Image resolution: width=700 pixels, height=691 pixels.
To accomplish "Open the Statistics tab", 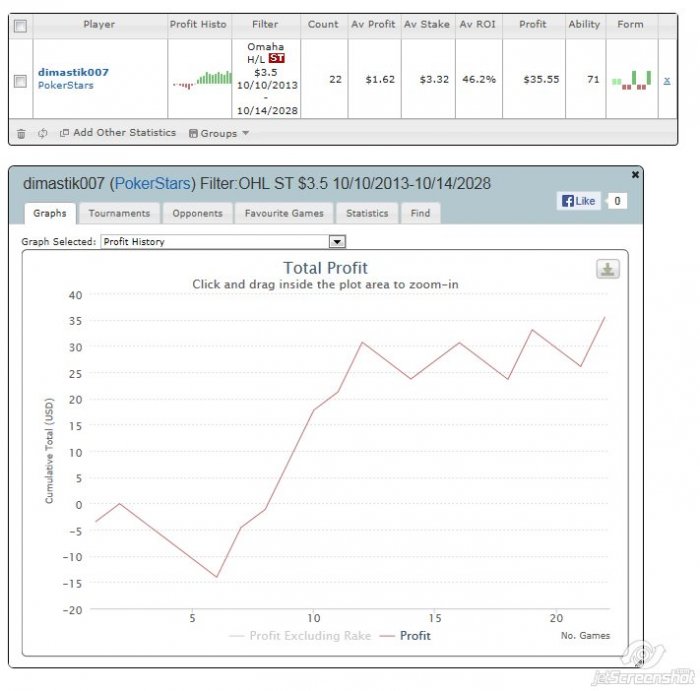I will [367, 213].
